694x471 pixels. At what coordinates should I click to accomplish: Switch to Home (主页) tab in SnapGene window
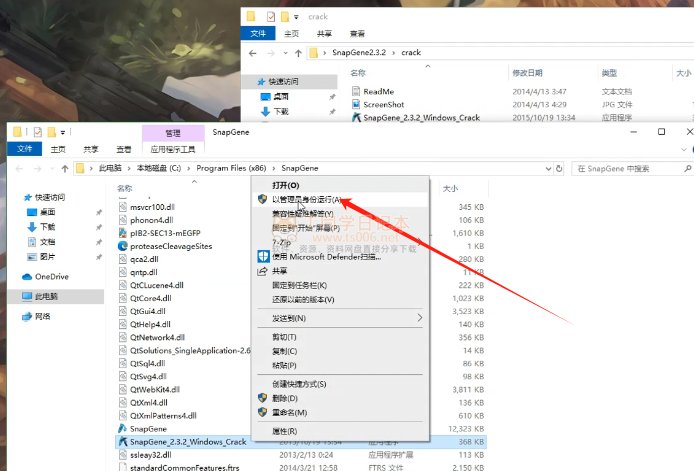click(x=58, y=149)
